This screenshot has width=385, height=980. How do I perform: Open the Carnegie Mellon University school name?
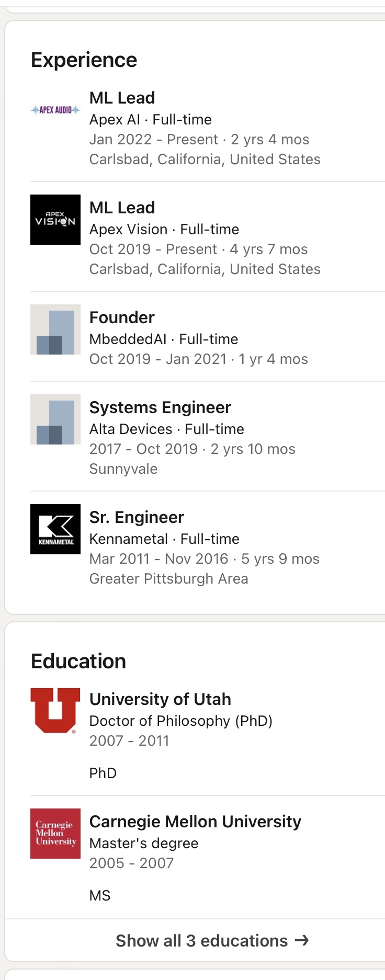pyautogui.click(x=195, y=822)
